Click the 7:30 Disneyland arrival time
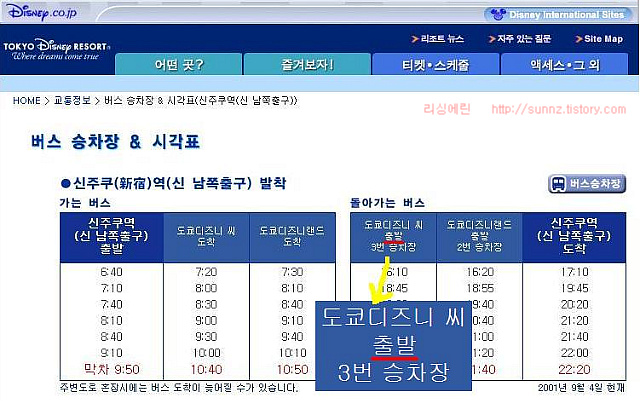Screen dimensions: 640x401 [x=292, y=272]
